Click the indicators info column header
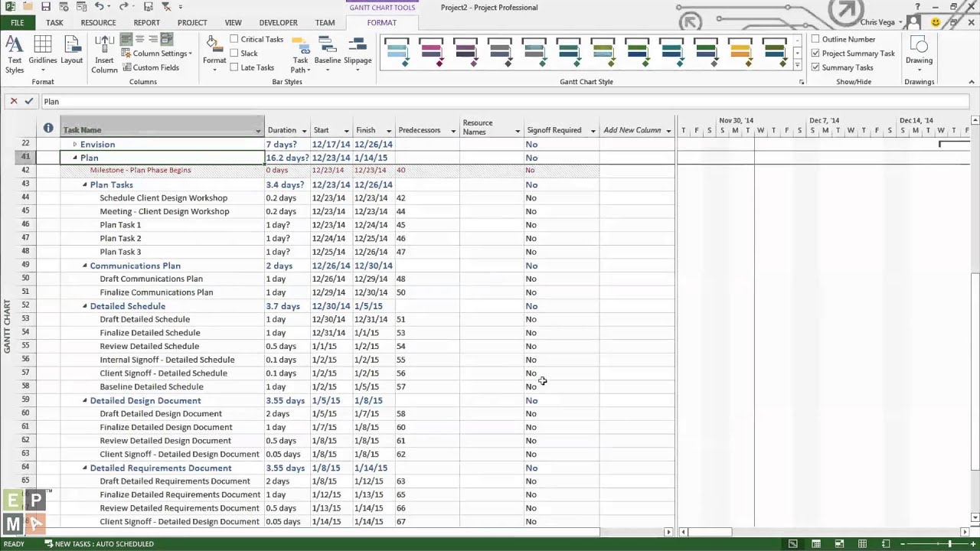Image resolution: width=980 pixels, height=551 pixels. (x=48, y=129)
